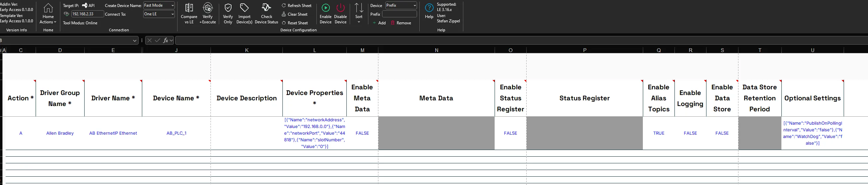Open Help question mark icon

tap(429, 8)
